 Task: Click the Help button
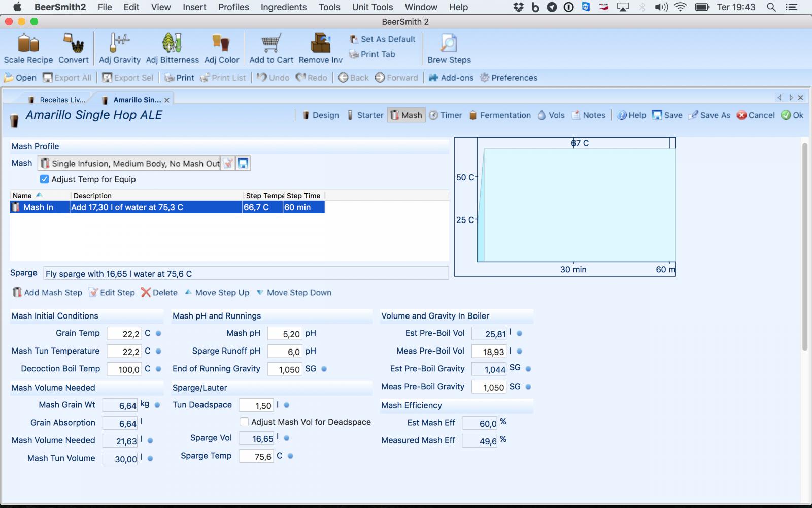click(631, 115)
